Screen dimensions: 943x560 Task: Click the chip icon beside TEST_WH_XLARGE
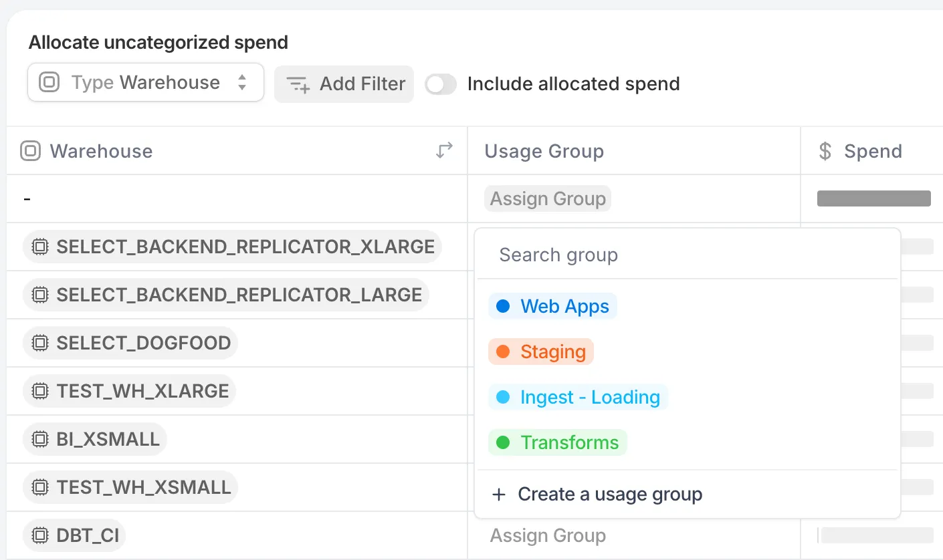click(x=40, y=392)
